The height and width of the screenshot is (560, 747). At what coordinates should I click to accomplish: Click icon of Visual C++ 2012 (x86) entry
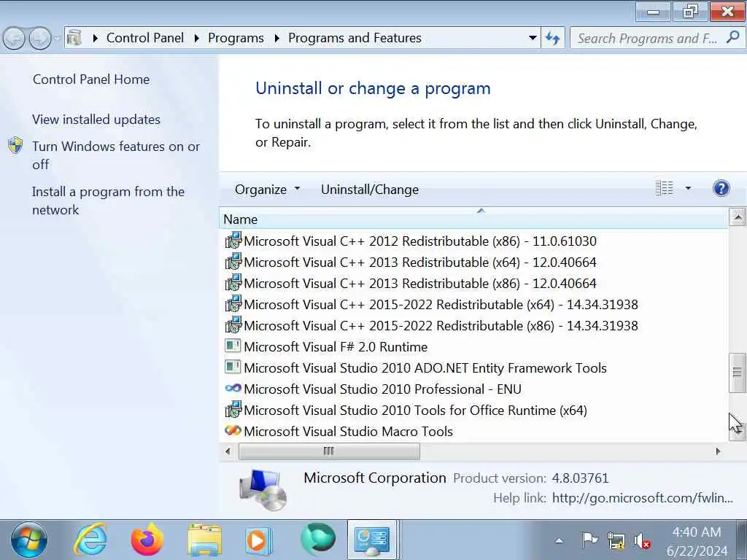(x=233, y=241)
